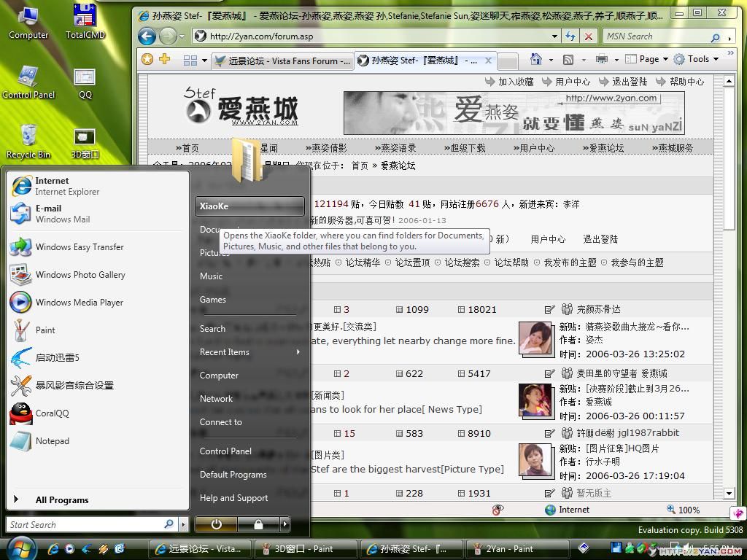
Task: Click the Internet Explorer Back button
Action: click(147, 36)
